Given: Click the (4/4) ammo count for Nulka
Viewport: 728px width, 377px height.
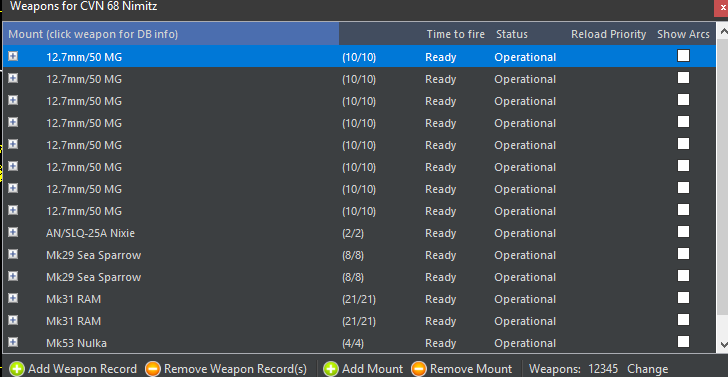Looking at the screenshot, I should pos(353,343).
